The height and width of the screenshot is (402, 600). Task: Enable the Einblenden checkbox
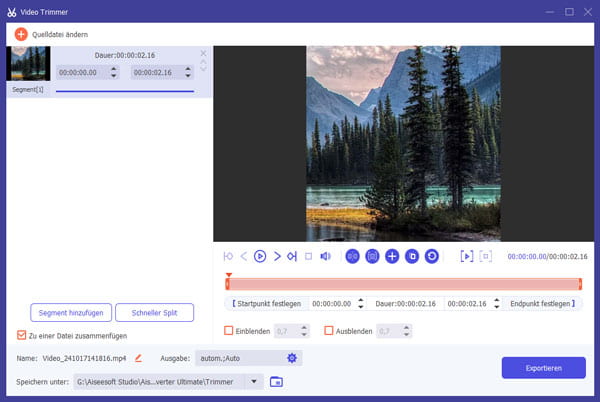(229, 330)
